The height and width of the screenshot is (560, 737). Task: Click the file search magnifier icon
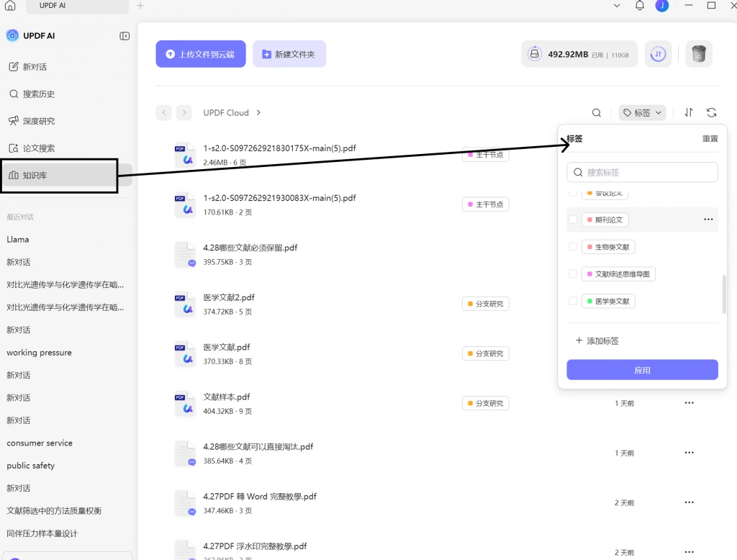[597, 113]
